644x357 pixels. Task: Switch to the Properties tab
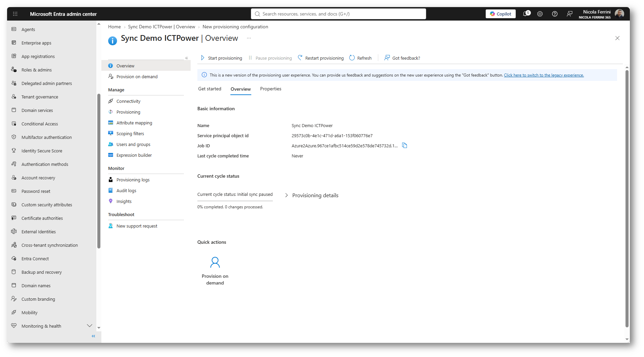[x=270, y=89]
